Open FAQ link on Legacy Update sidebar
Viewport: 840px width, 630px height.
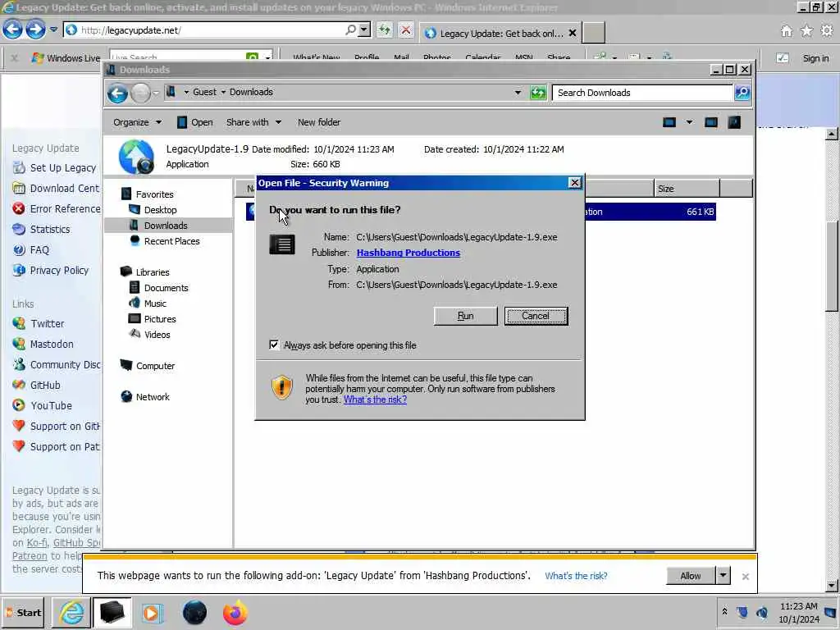(x=39, y=250)
